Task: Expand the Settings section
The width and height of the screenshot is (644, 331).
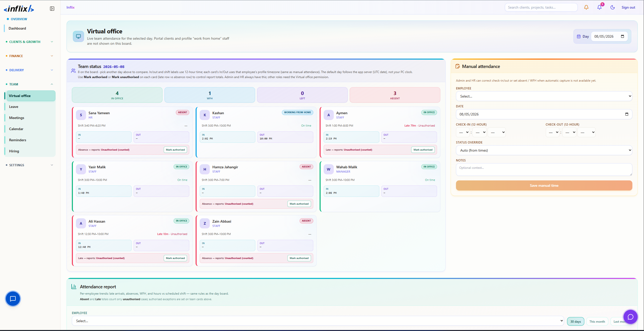Action: tap(30, 165)
